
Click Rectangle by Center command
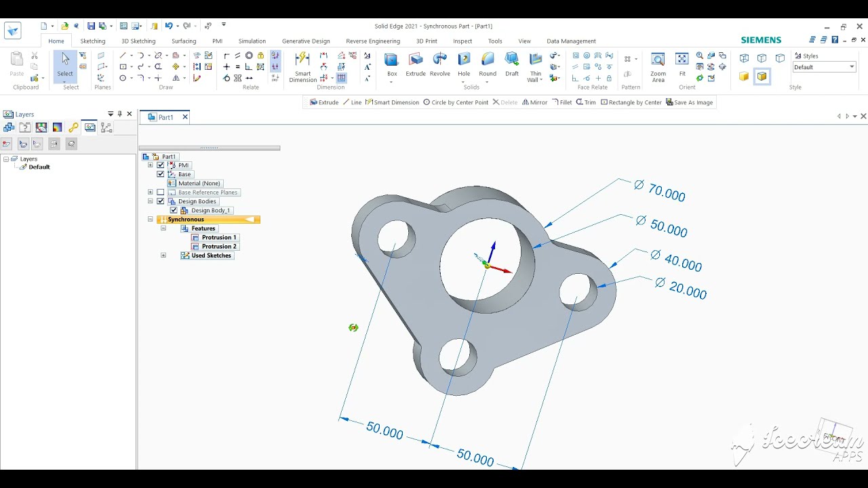point(631,102)
